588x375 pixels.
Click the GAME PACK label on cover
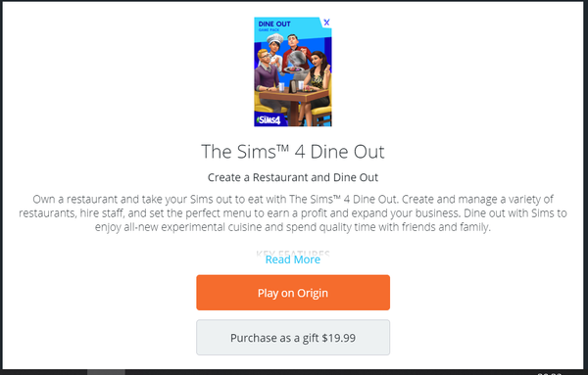tap(269, 30)
